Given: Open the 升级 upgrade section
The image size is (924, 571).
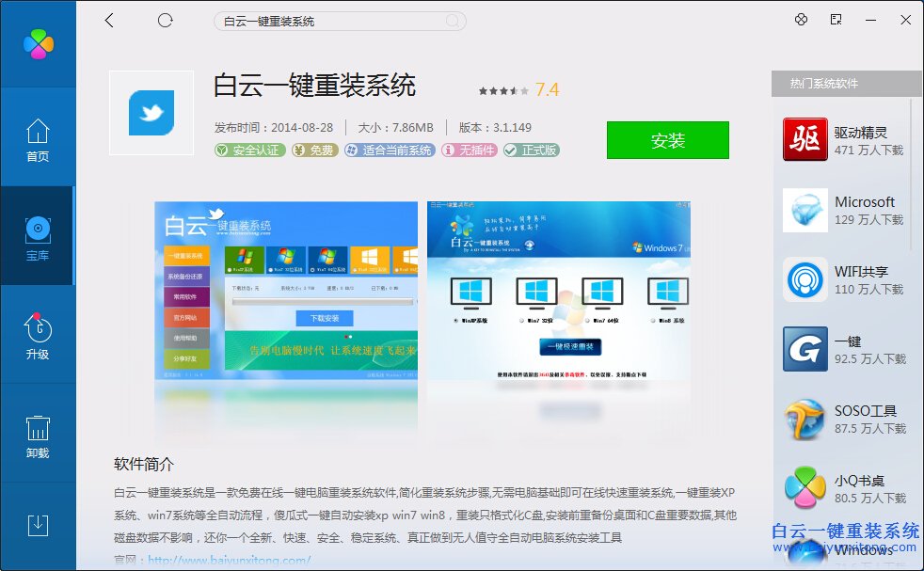Looking at the screenshot, I should (x=38, y=337).
